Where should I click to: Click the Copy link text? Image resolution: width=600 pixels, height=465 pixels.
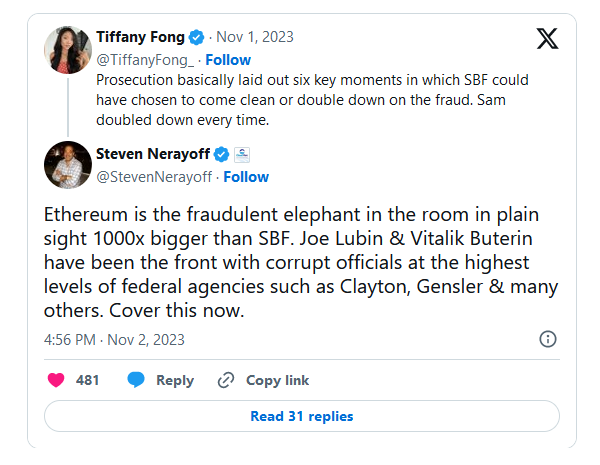pyautogui.click(x=277, y=380)
